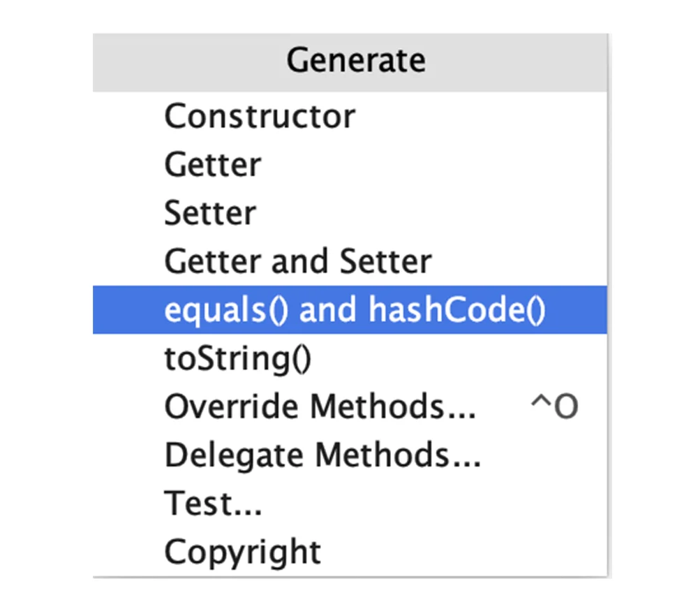698x616 pixels.
Task: Click highlighted equals() and hashCode() item
Action: (350, 309)
